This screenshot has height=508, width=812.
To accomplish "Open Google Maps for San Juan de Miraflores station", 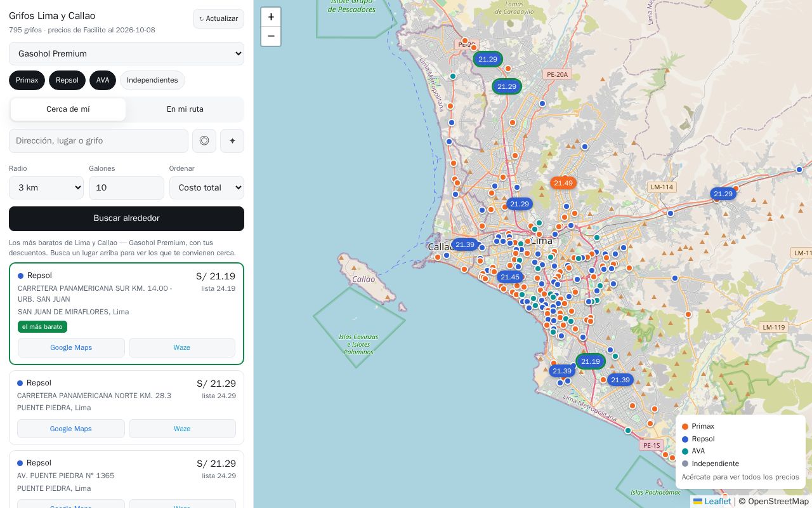I will coord(71,347).
